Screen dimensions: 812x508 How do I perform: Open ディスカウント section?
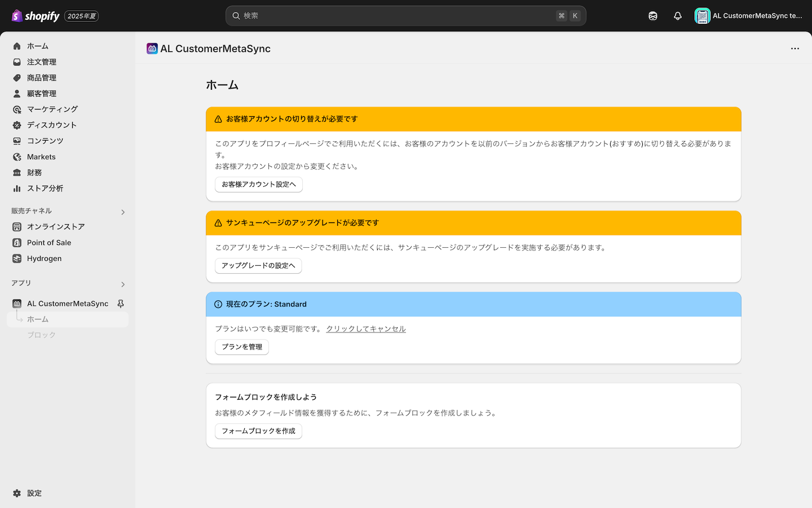(68, 125)
